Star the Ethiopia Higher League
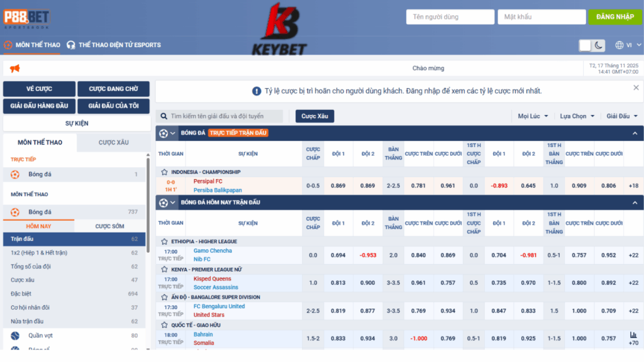The image size is (644, 362). 165,241
